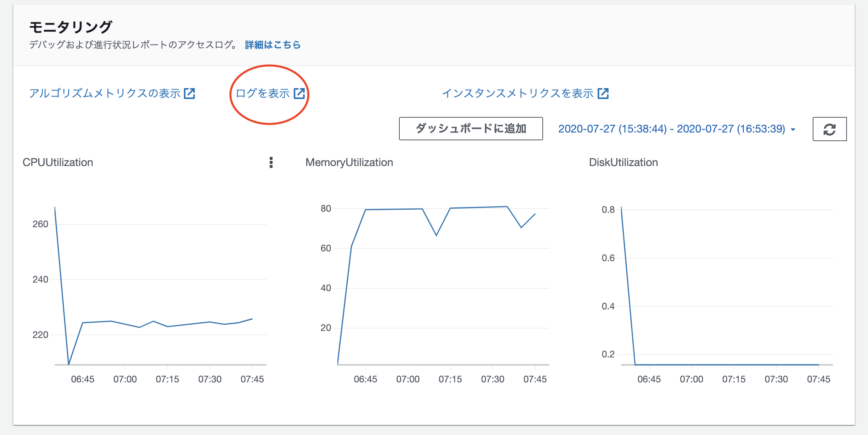Open the ログを表示 link
Viewport: 868px width, 435px height.
point(263,94)
